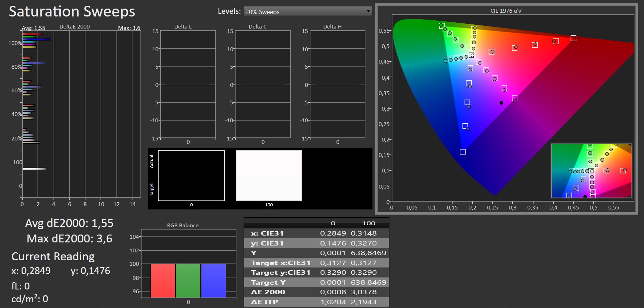Click the Delta L chart
This screenshot has height=308, width=644.
[188, 85]
